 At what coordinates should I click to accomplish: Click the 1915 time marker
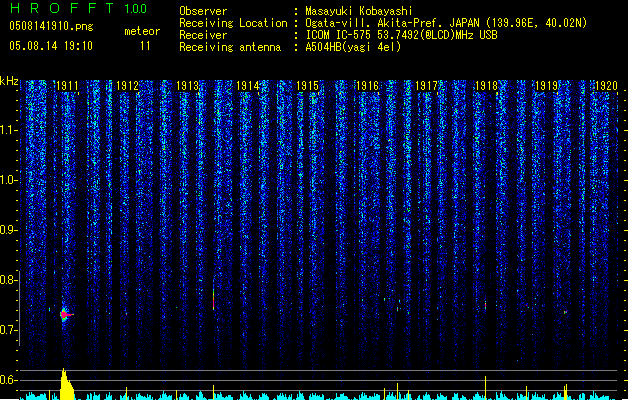pyautogui.click(x=307, y=86)
